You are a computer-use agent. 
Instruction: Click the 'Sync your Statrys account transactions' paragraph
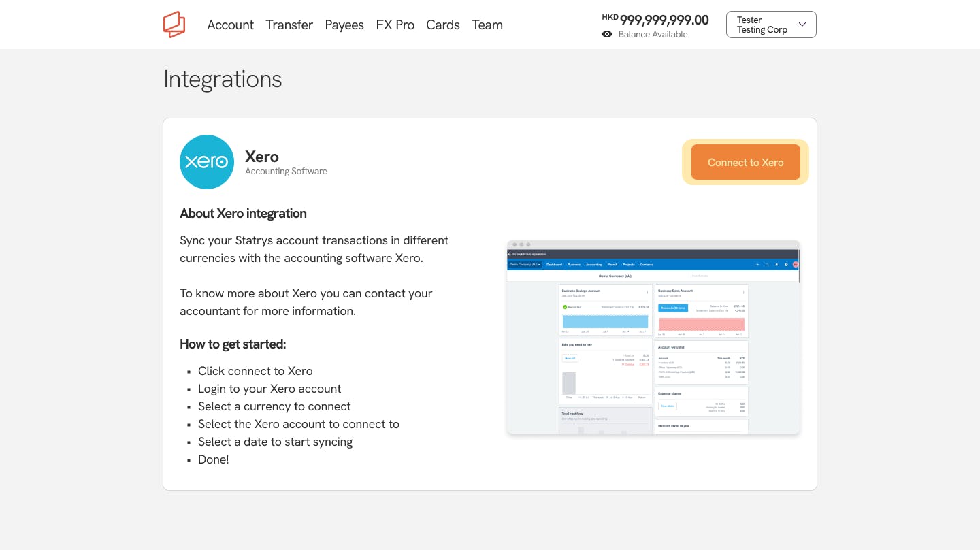(314, 249)
